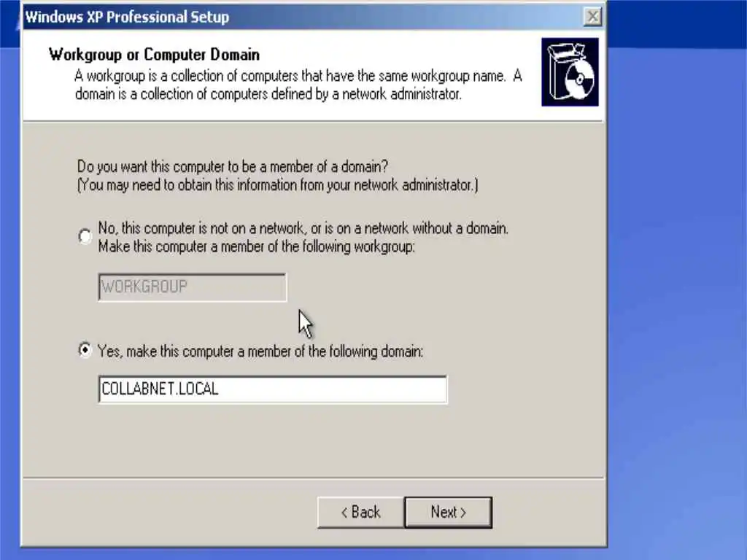Click 'Do you want this computer' question

[233, 167]
